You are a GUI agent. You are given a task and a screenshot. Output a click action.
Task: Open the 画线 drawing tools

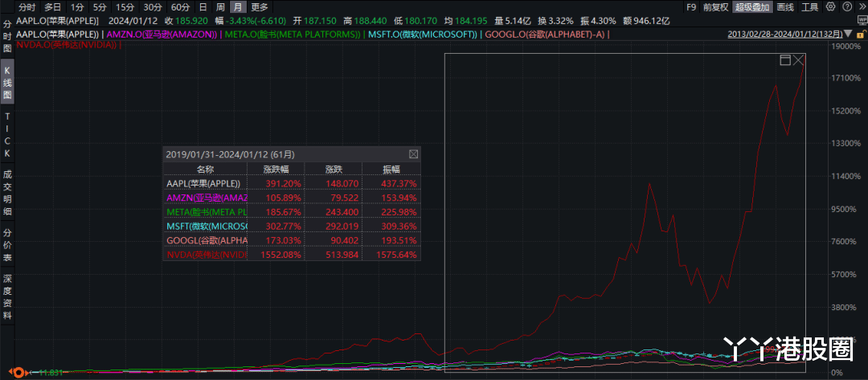coord(785,7)
